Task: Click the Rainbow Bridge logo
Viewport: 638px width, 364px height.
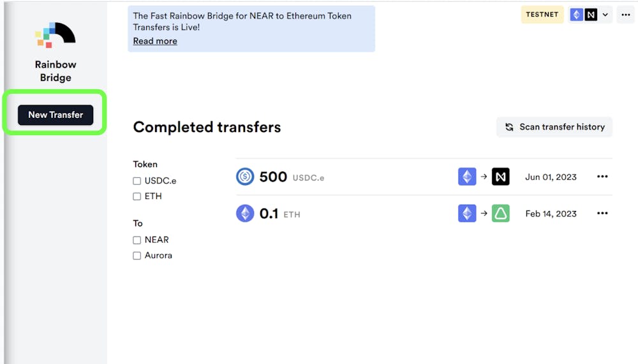Action: [x=56, y=35]
